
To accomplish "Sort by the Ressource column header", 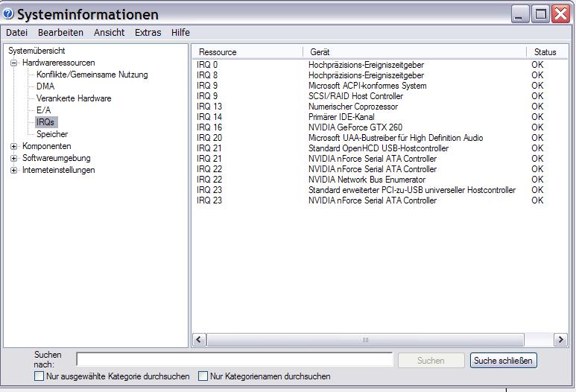I will (247, 52).
